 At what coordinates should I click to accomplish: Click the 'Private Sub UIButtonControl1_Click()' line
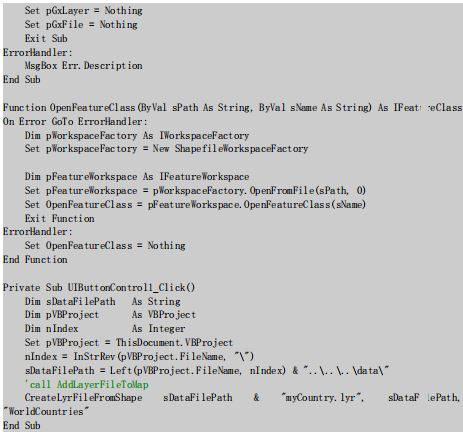tap(99, 288)
